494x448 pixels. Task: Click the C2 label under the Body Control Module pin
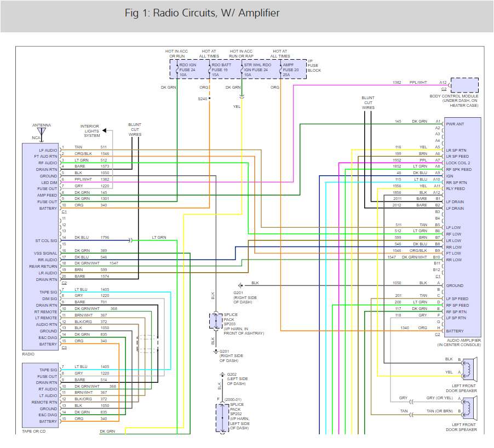pyautogui.click(x=444, y=89)
